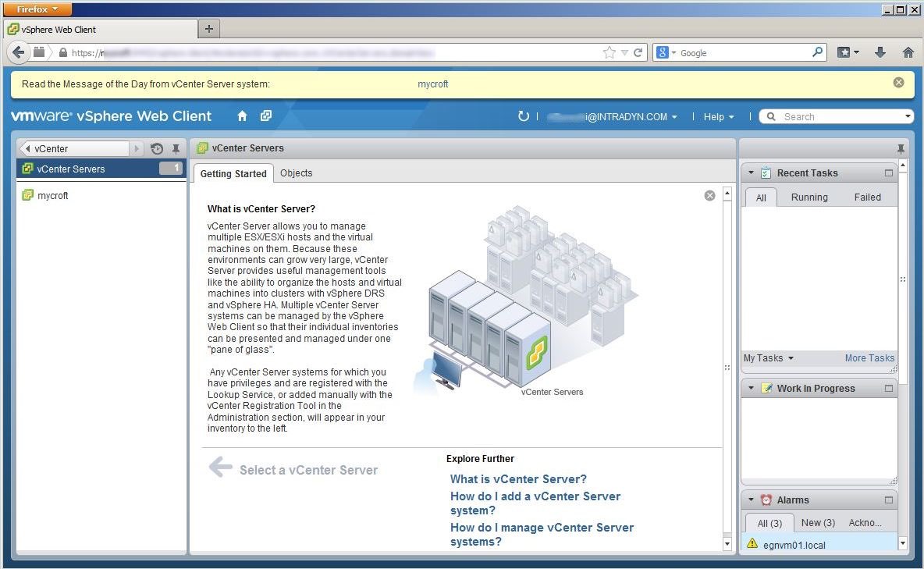Viewport: 924px width, 569px height.
Task: Click the Firefox back arrow button
Action: pos(18,52)
